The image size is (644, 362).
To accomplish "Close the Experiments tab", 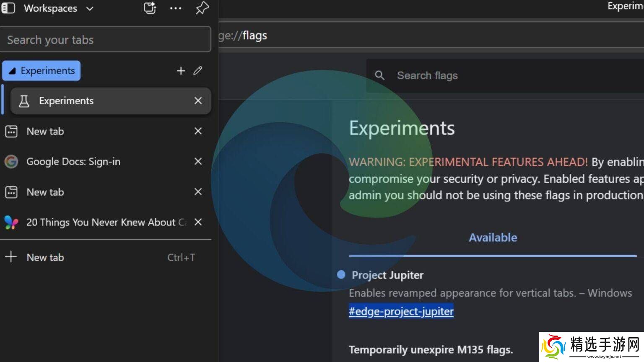I will coord(198,101).
